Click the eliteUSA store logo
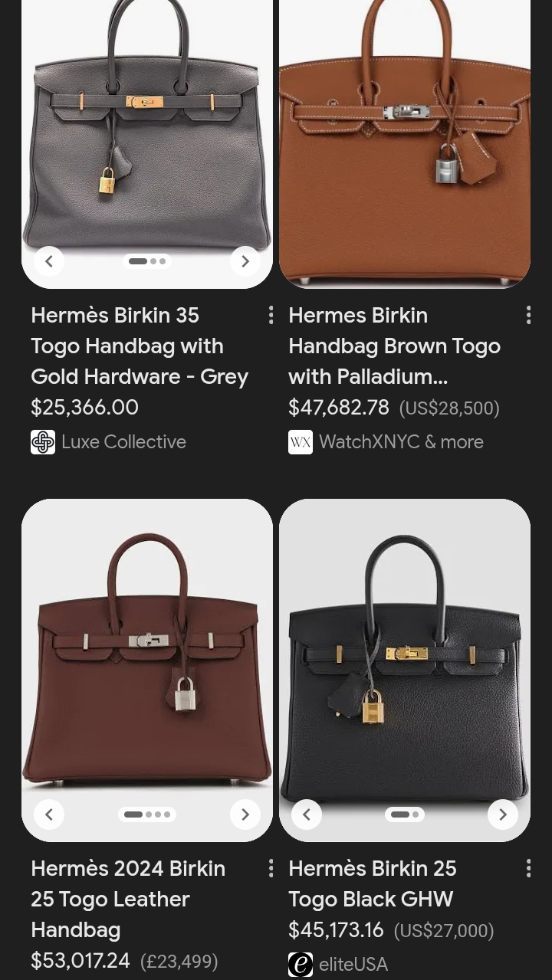This screenshot has height=980, width=552. (301, 965)
